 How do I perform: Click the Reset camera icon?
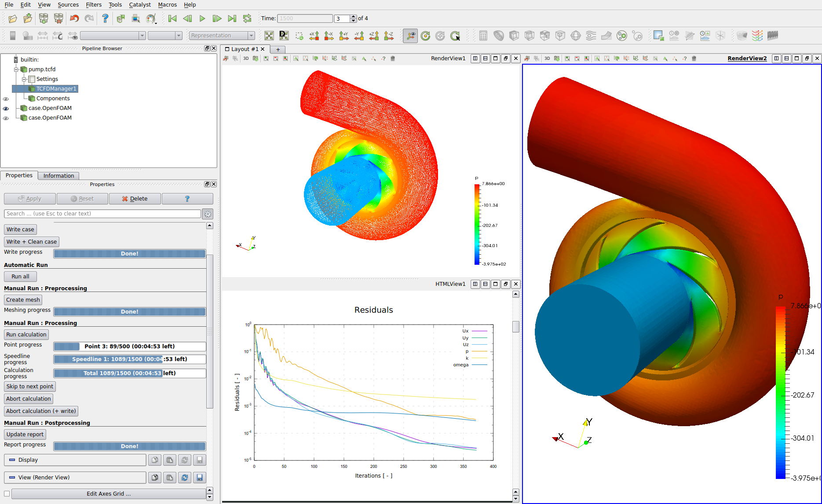click(x=269, y=36)
